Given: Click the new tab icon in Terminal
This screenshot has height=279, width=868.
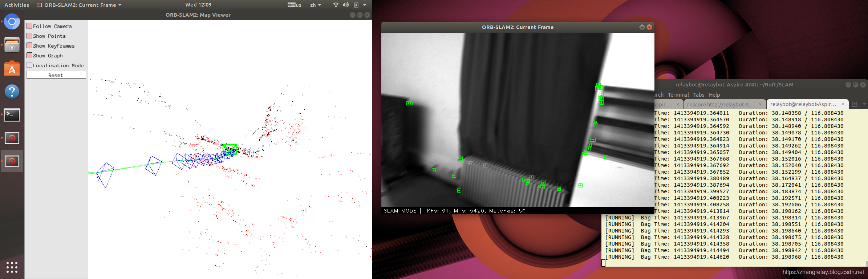Looking at the screenshot, I should (x=855, y=104).
